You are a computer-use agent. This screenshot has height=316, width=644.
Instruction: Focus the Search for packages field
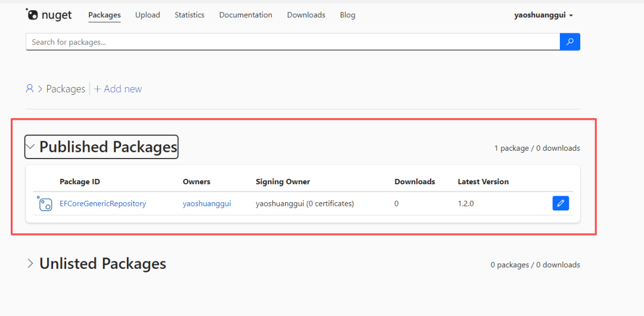coord(292,42)
